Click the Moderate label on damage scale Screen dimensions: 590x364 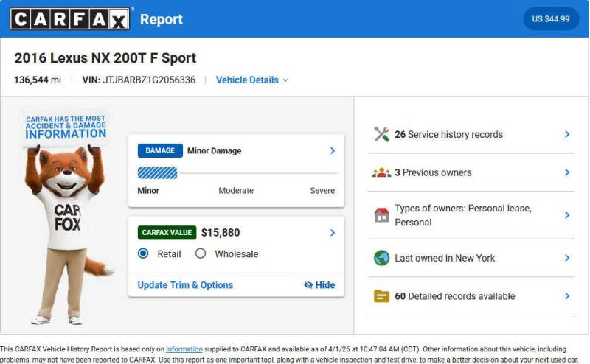point(236,191)
